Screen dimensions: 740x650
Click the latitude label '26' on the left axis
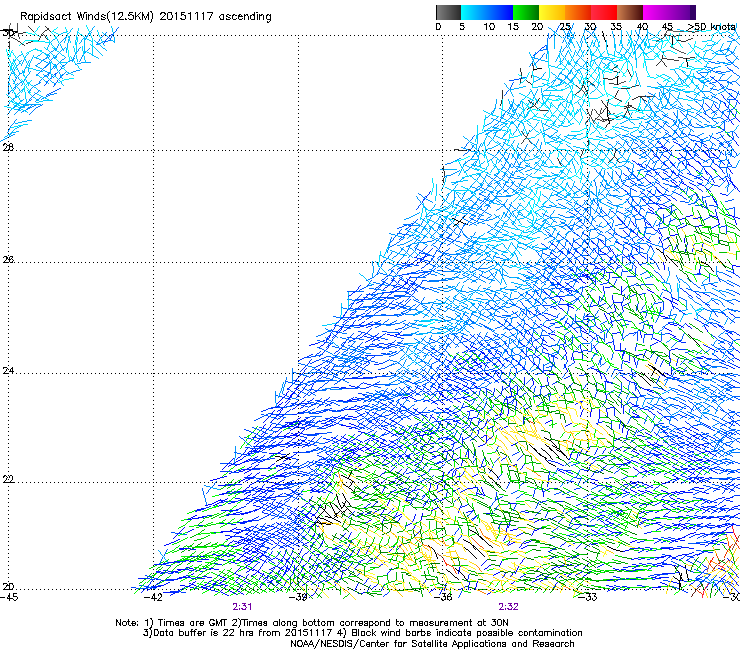[x=8, y=260]
